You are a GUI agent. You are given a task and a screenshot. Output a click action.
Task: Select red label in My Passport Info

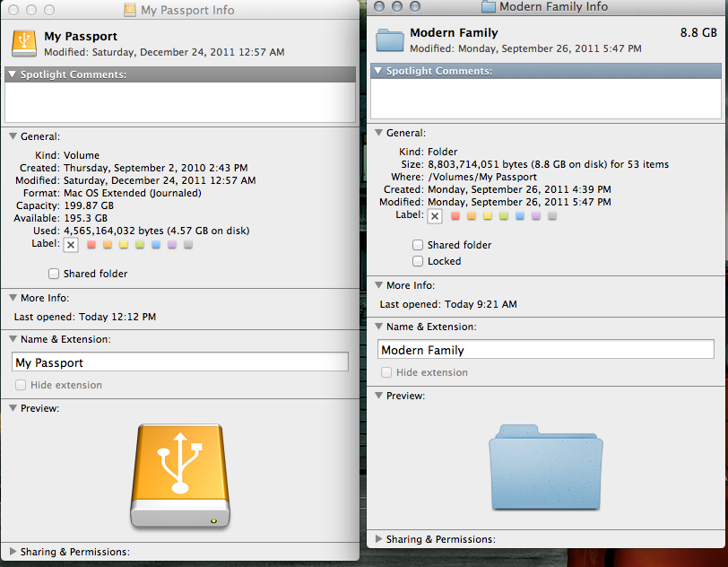click(x=91, y=244)
